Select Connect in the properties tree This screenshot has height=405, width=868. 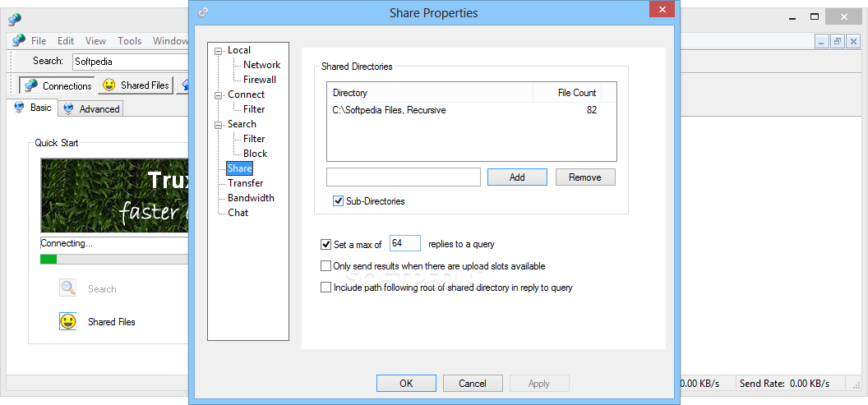pos(247,94)
